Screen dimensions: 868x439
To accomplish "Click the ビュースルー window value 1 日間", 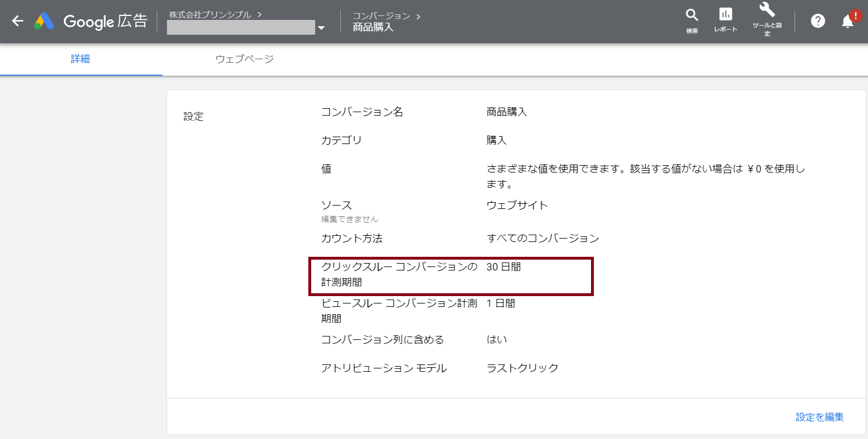I will [501, 303].
